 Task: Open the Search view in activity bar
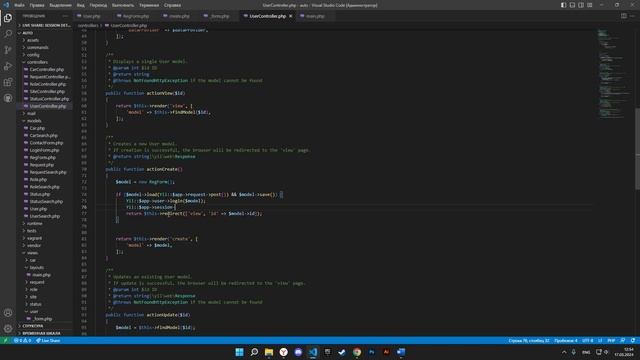click(x=8, y=34)
